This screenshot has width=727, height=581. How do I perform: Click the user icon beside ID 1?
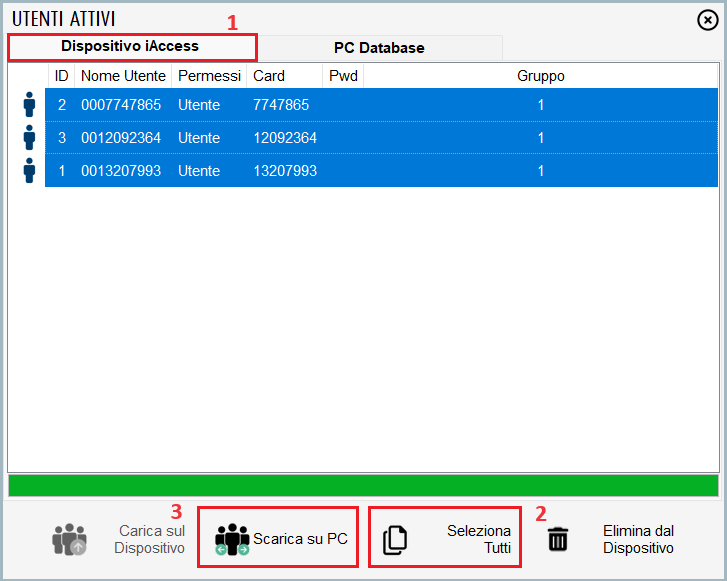point(29,170)
